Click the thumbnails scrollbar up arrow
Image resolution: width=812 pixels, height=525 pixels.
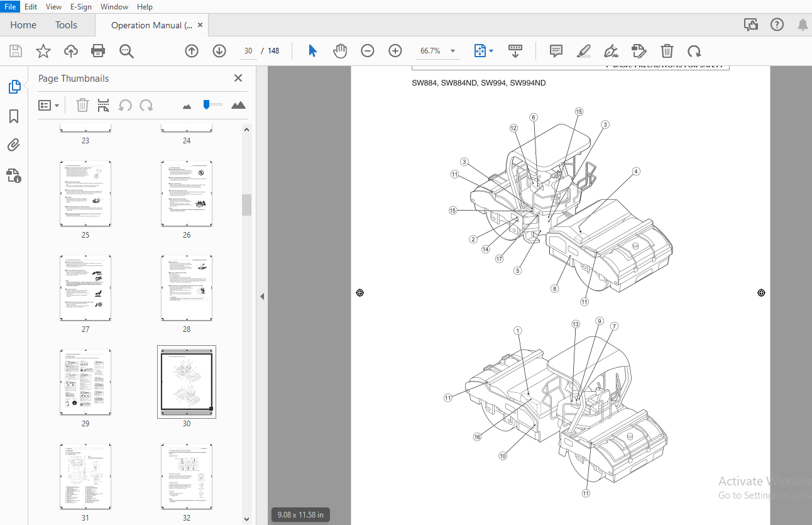246,130
